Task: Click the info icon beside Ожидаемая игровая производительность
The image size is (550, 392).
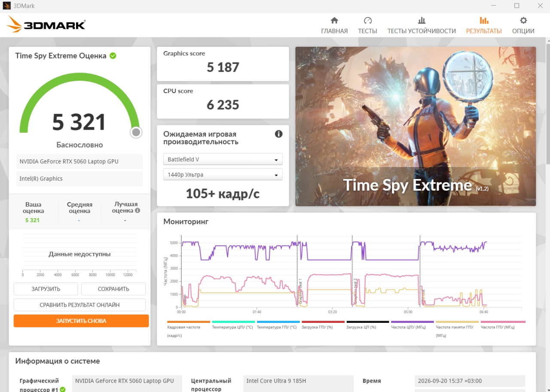Action: (x=278, y=134)
